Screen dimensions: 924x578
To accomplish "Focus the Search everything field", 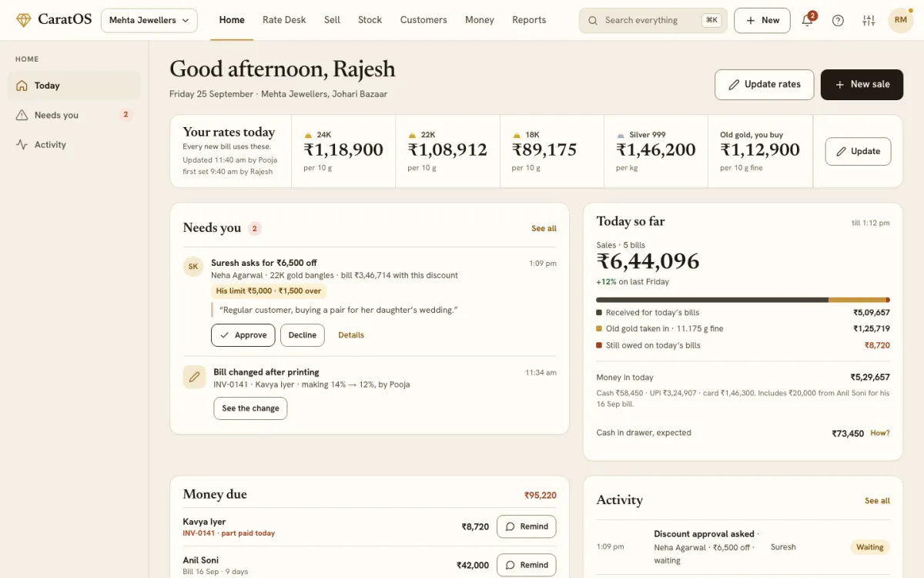I will click(653, 20).
